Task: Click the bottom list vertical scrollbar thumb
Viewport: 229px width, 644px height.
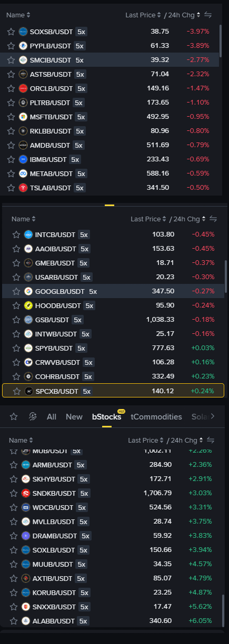Action: point(223,611)
